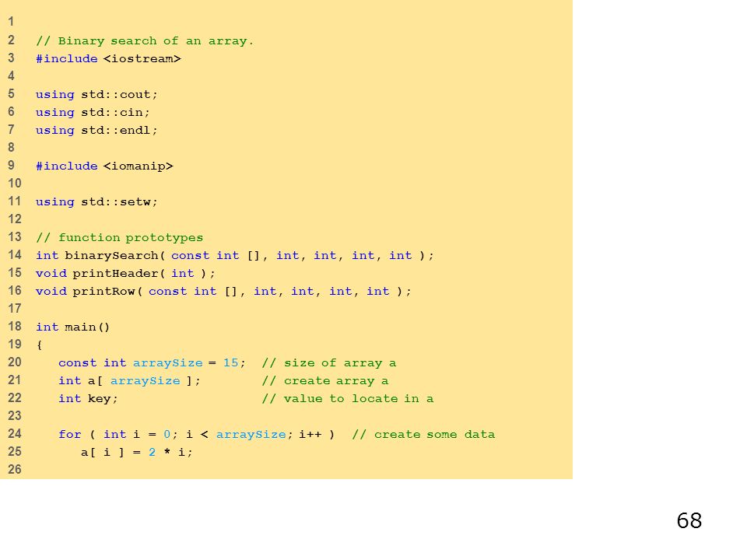Screen dimensions: 747x560
Task: Click the "int main()" line
Action: click(73, 327)
